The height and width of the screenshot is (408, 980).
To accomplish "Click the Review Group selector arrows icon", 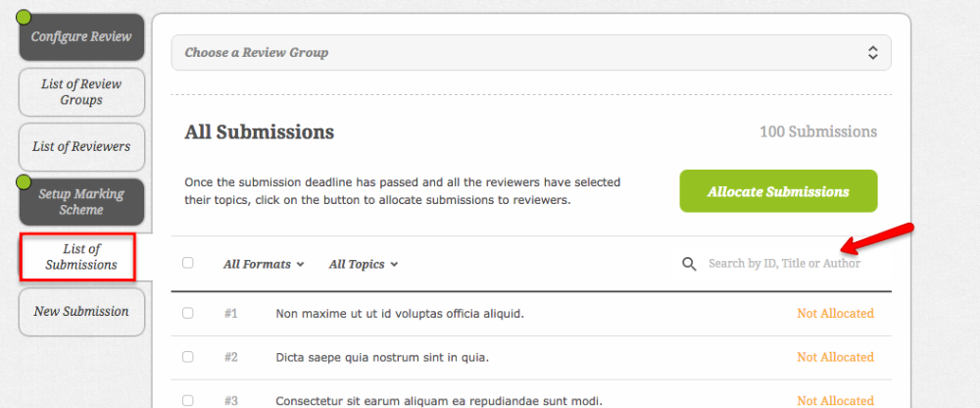I will (x=872, y=53).
